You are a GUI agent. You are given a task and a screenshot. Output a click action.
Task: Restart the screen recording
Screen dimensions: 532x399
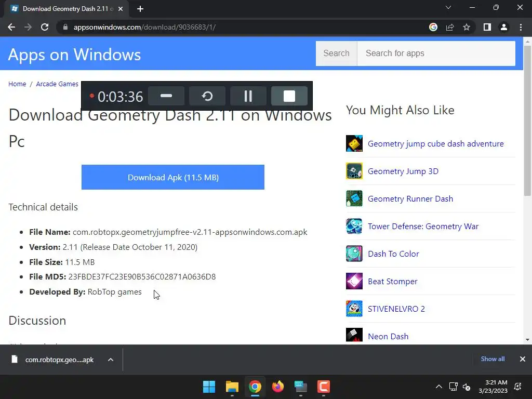click(207, 96)
